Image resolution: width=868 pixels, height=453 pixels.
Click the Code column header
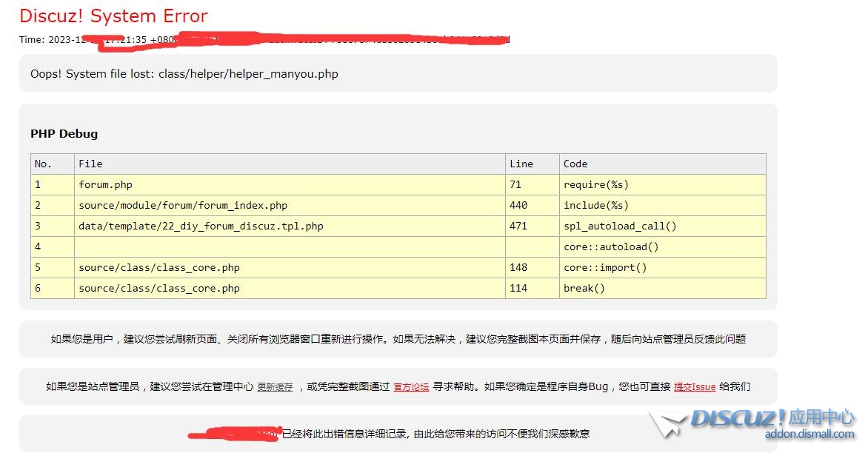(575, 164)
